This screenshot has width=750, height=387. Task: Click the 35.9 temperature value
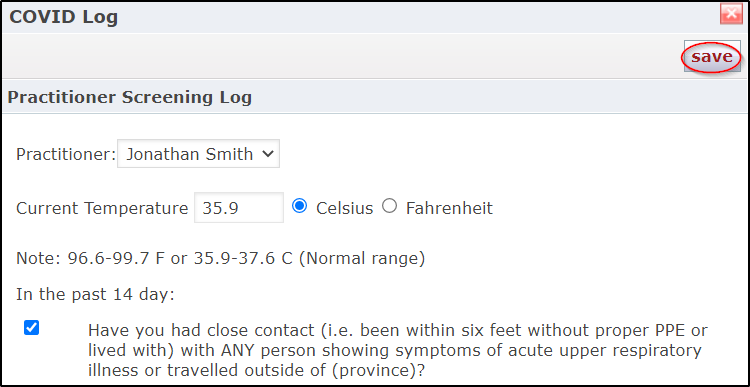(x=221, y=208)
